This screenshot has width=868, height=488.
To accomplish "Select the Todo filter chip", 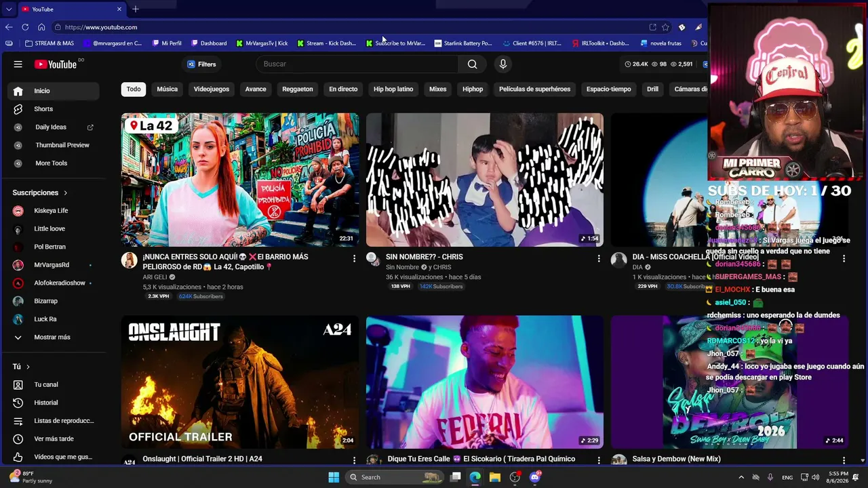I will [134, 89].
